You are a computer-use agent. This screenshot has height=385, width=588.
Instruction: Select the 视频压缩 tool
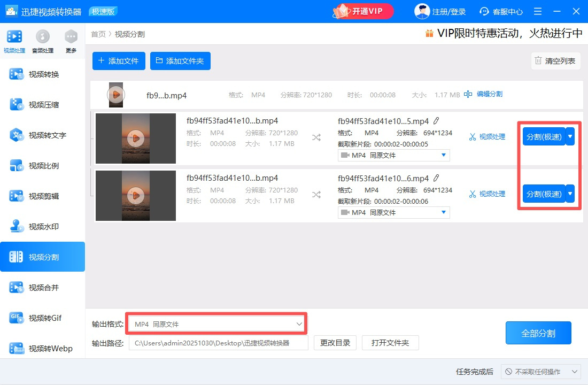point(43,104)
